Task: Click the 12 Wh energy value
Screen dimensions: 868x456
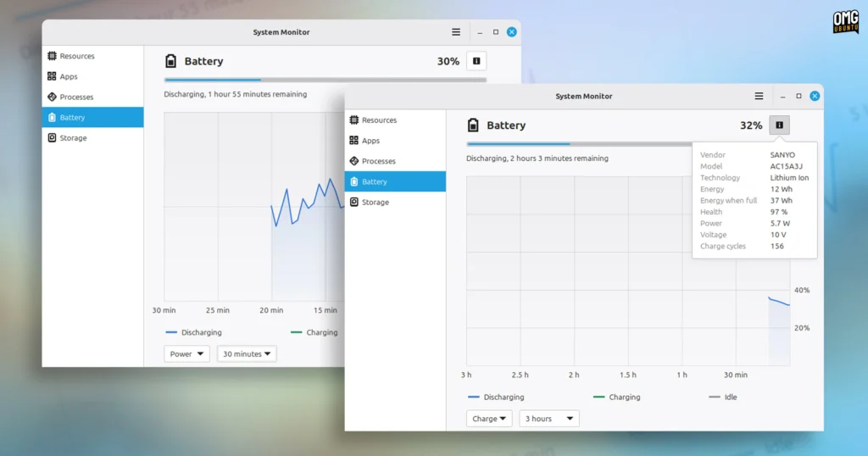Action: point(781,189)
